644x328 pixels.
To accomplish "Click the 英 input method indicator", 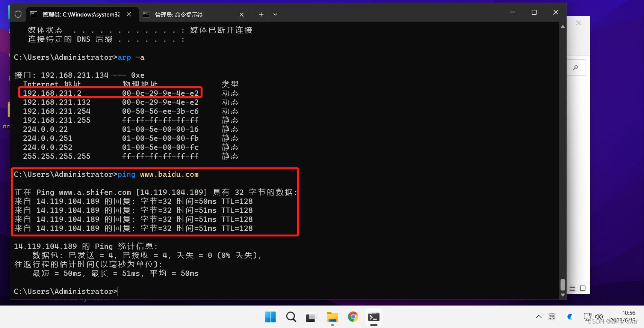I will pos(552,317).
